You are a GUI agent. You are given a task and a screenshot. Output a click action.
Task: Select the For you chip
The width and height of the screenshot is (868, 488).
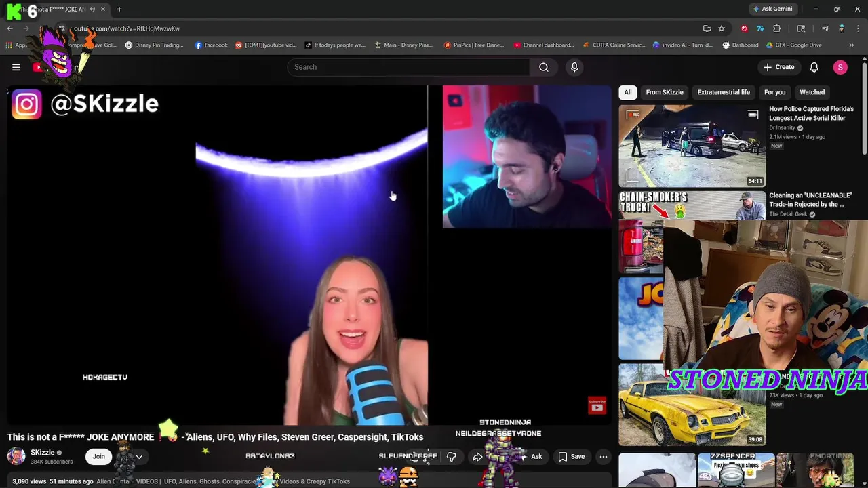[x=774, y=92]
